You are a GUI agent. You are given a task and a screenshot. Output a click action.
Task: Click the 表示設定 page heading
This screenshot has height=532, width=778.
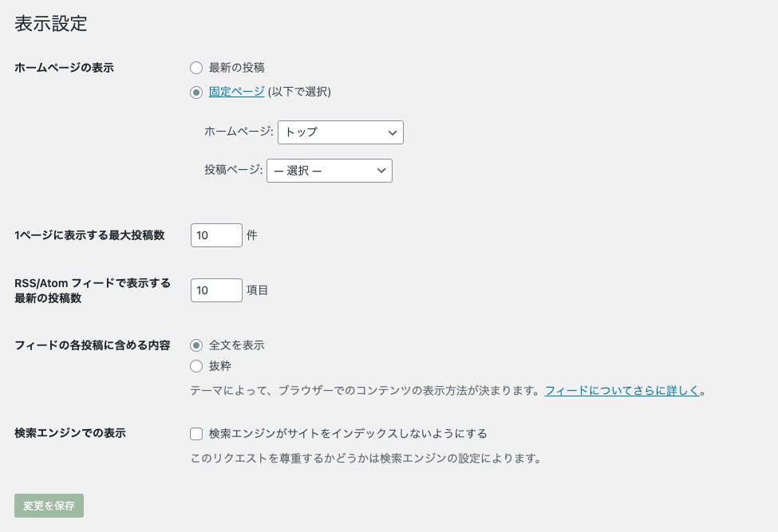51,24
